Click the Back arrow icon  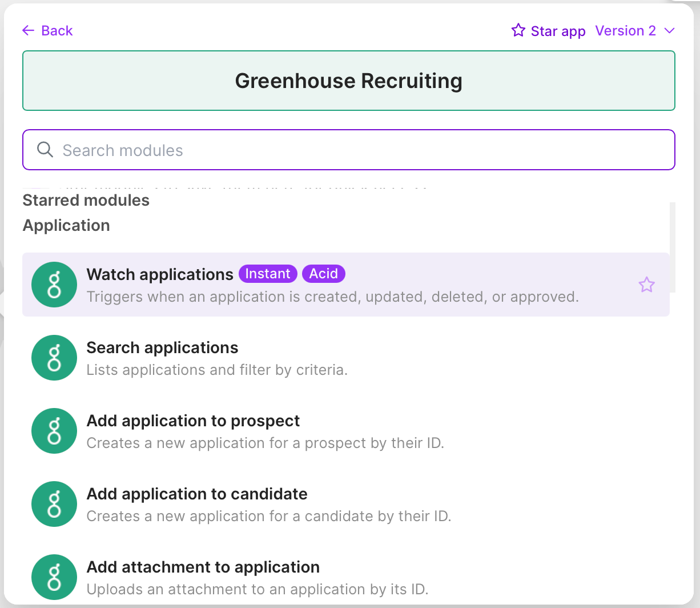[x=29, y=31]
